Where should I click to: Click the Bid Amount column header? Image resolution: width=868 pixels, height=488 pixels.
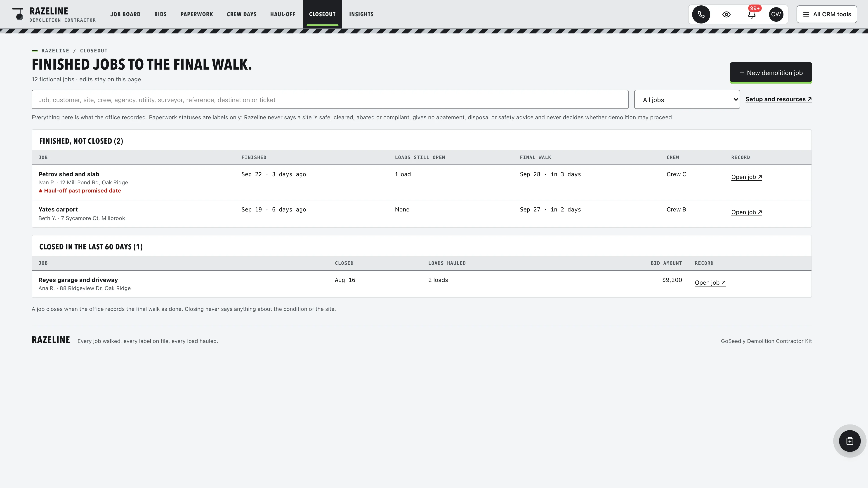click(x=666, y=263)
